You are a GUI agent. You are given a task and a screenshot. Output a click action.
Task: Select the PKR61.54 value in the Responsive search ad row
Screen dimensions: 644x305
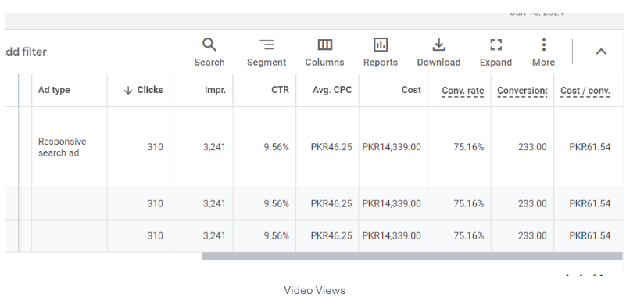590,147
